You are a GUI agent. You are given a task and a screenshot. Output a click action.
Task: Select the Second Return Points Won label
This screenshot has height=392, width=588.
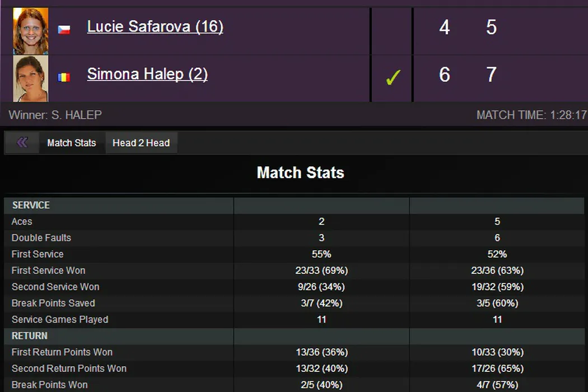pos(69,368)
